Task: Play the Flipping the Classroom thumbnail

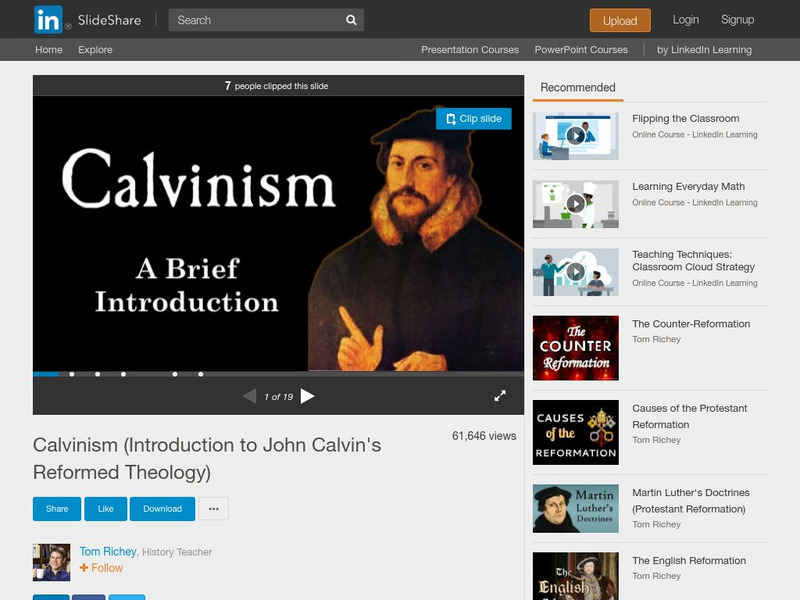Action: coord(576,136)
